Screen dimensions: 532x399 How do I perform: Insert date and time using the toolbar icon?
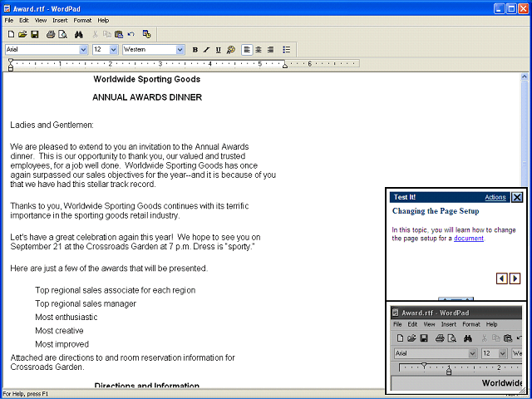coord(146,34)
